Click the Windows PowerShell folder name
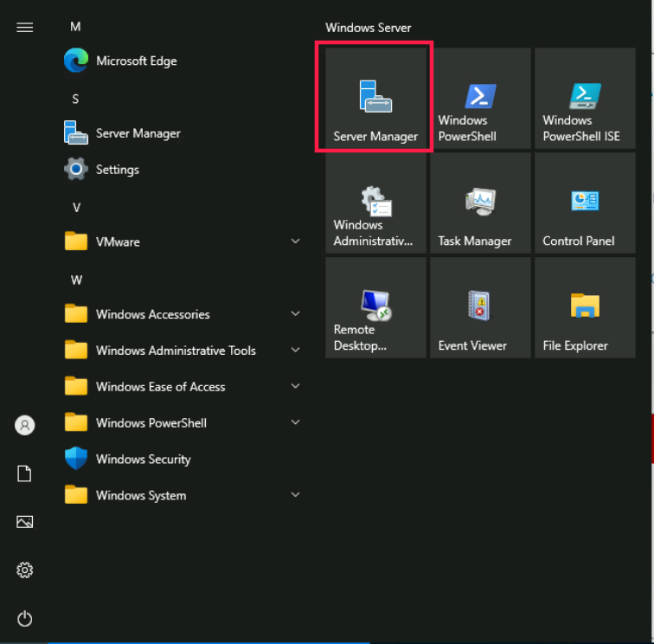The width and height of the screenshot is (654, 644). 151,422
